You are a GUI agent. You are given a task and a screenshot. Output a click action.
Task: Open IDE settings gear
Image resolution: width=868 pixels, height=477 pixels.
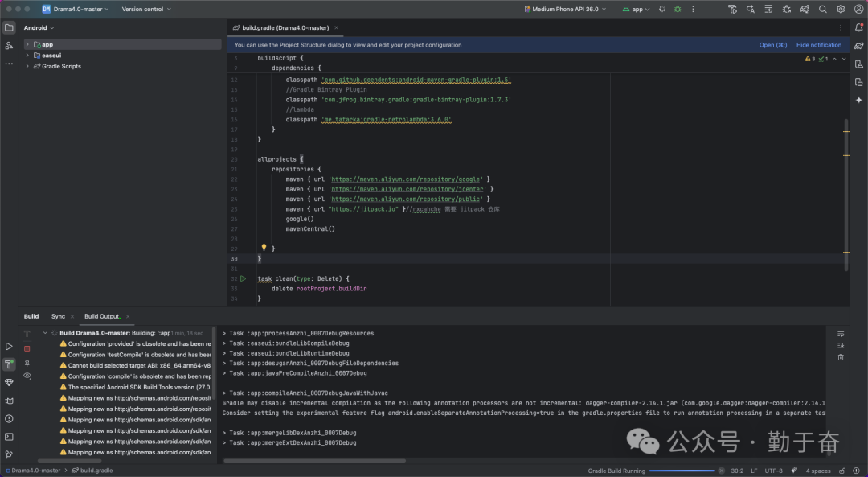[x=841, y=10]
